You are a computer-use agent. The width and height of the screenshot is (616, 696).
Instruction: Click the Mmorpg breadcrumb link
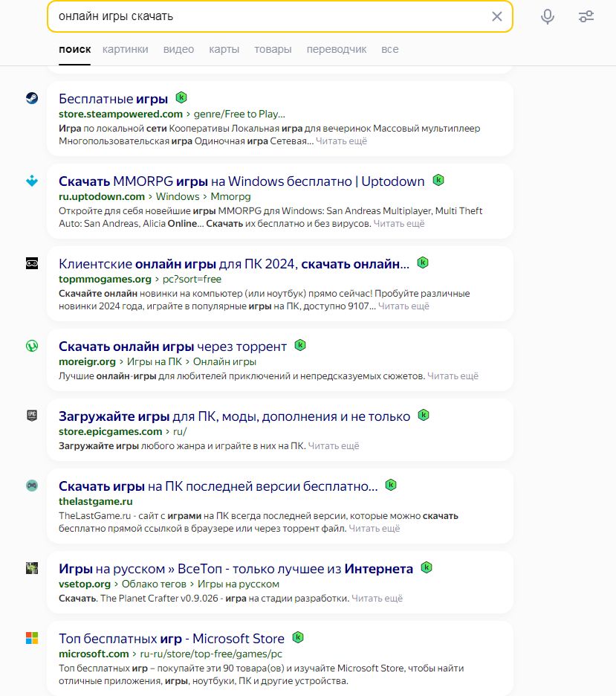pos(230,196)
